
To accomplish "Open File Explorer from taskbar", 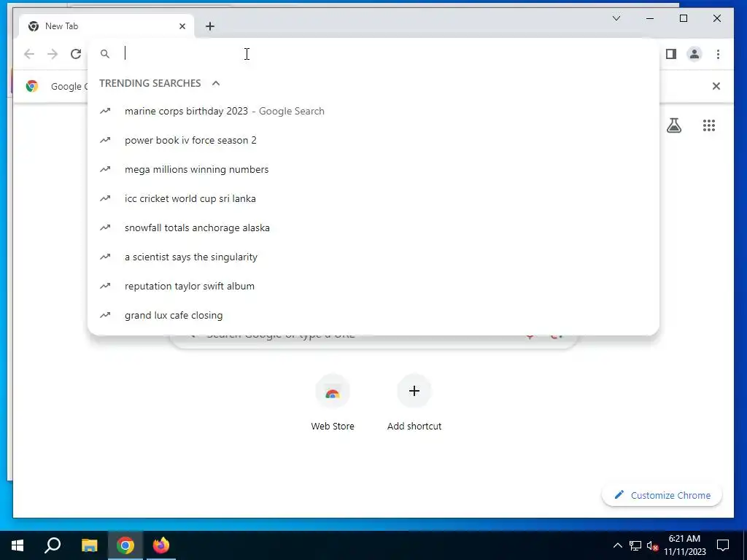I will pos(89,545).
